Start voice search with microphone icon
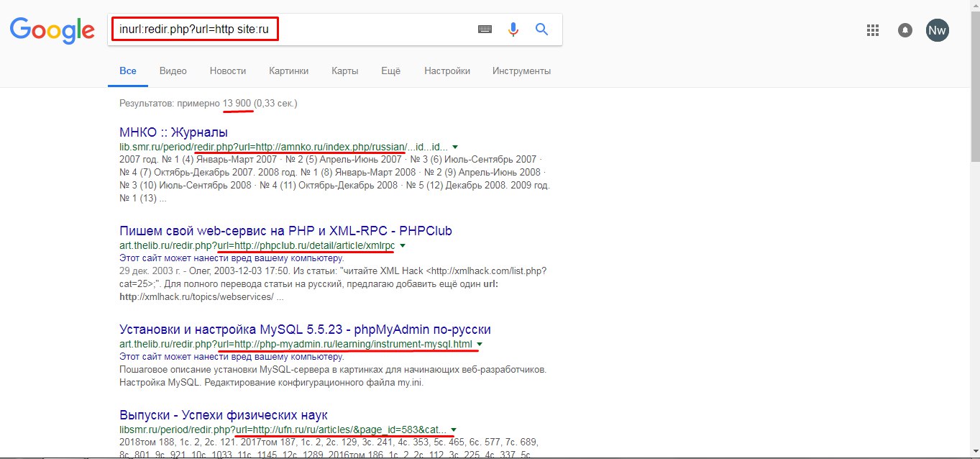980x459 pixels. point(513,29)
